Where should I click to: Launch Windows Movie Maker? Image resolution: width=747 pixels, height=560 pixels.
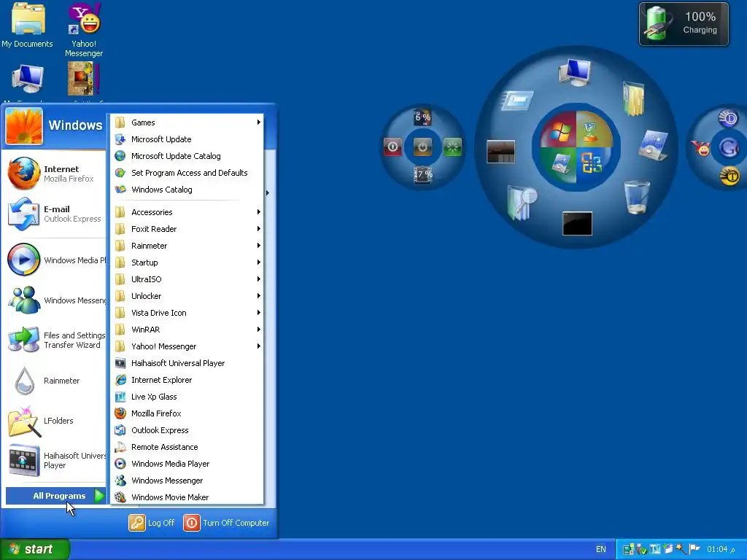pyautogui.click(x=187, y=497)
